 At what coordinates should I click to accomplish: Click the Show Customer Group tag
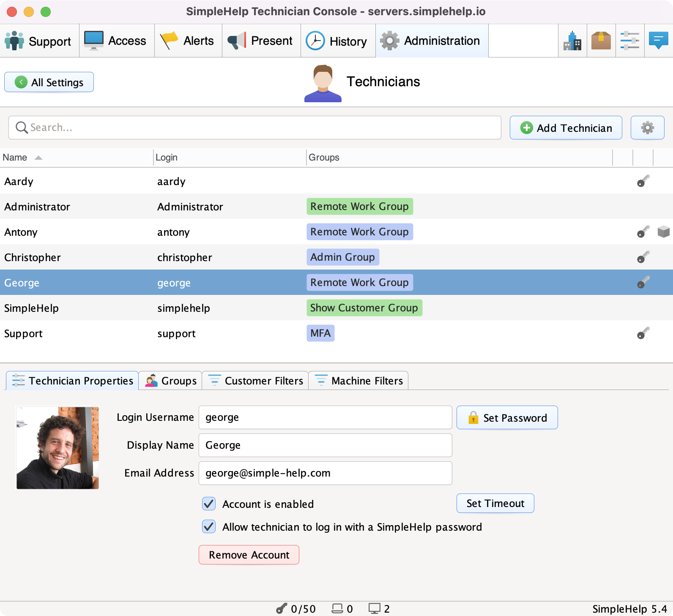364,308
